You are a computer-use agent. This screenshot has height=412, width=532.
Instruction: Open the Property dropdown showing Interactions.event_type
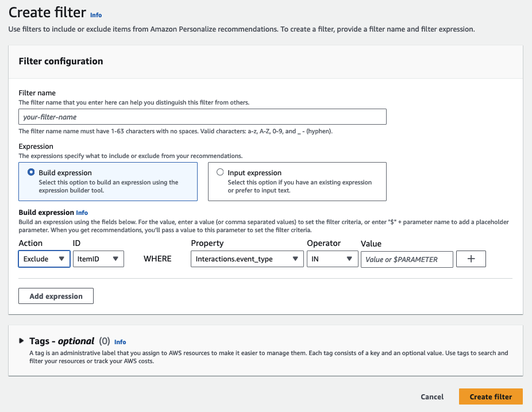pos(247,259)
